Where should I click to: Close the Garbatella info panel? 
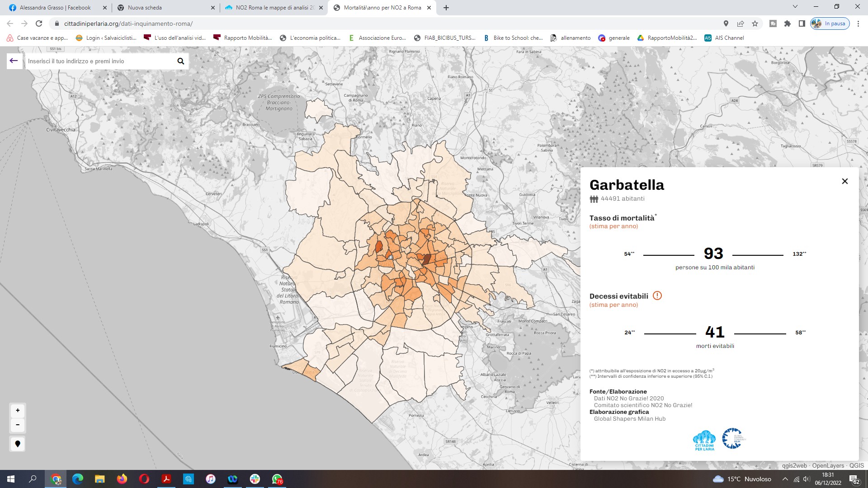tap(844, 181)
